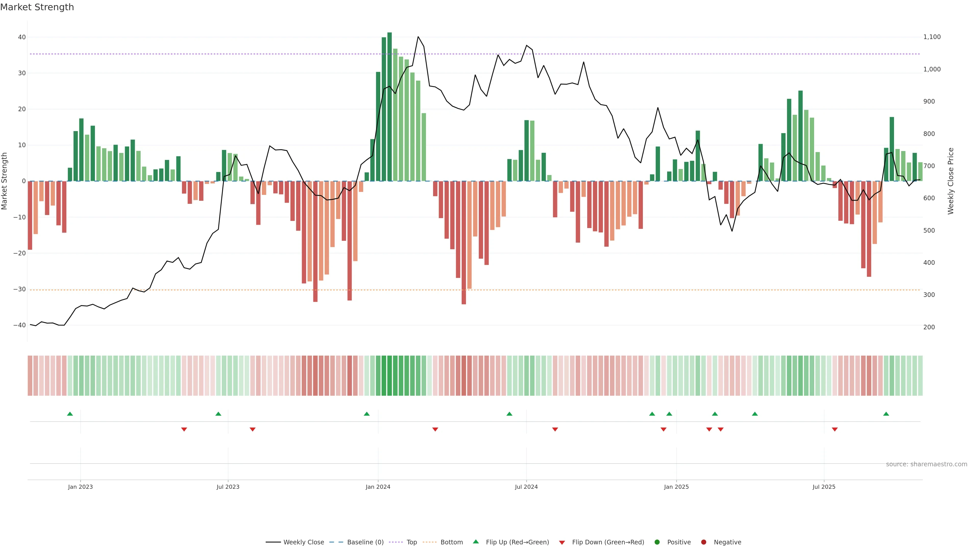This screenshot has width=980, height=551.
Task: Click the Market Strength chart title
Action: click(x=37, y=7)
